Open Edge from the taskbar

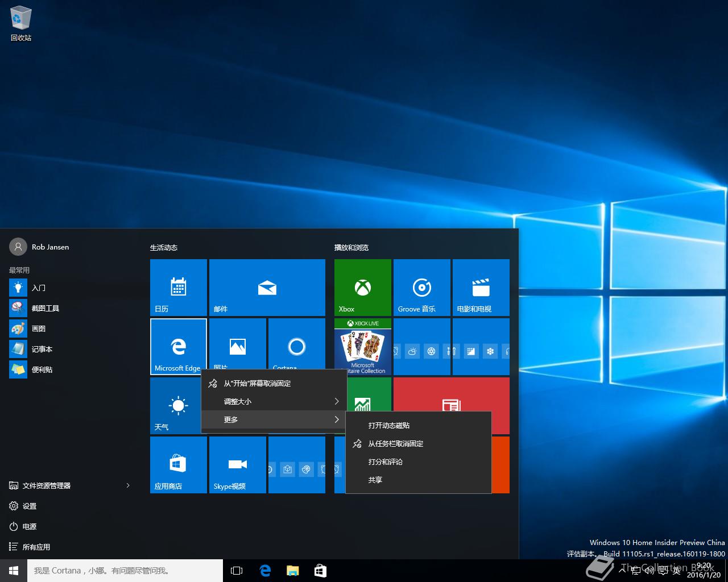click(x=265, y=571)
